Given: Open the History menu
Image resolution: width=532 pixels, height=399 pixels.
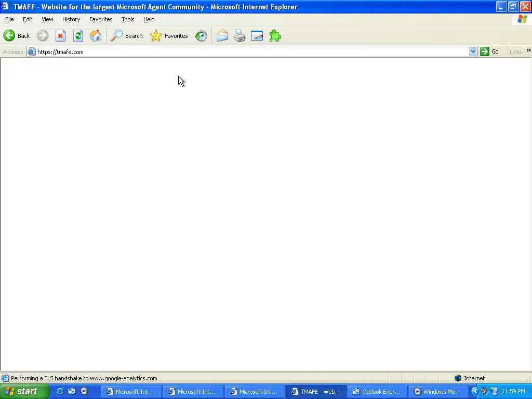Looking at the screenshot, I should [71, 19].
